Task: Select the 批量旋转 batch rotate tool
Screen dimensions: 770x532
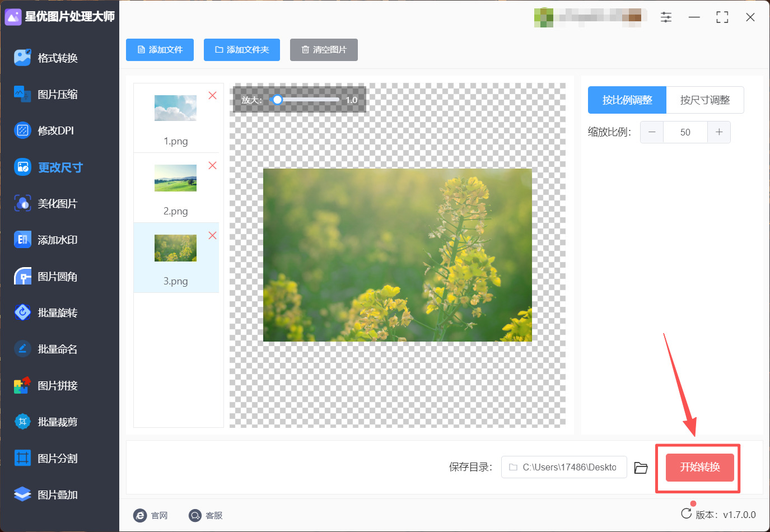Action: tap(46, 312)
